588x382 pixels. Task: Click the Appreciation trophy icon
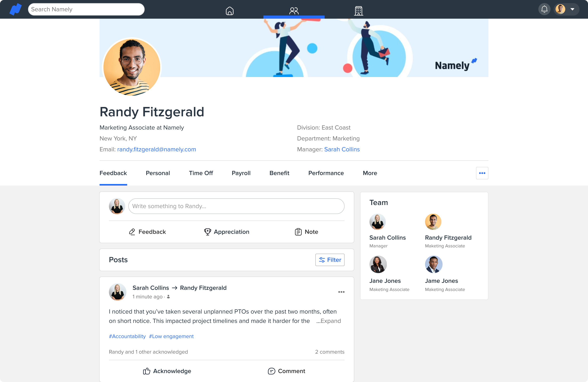tap(207, 231)
